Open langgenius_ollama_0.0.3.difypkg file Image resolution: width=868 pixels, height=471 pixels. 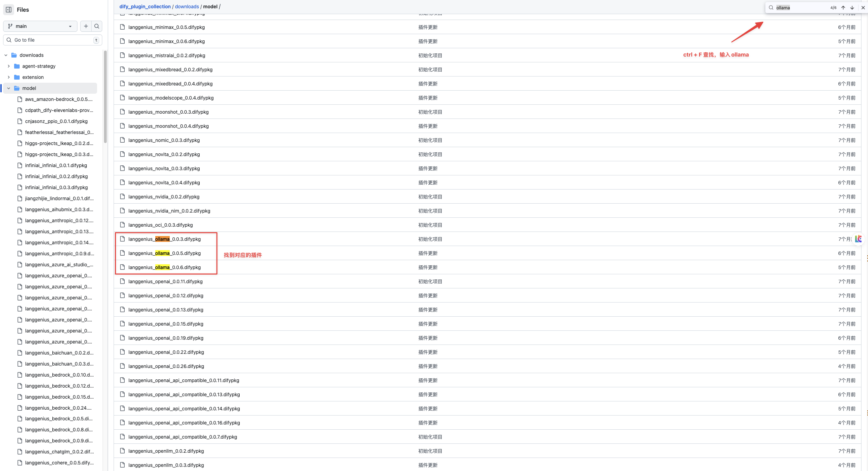tap(165, 239)
